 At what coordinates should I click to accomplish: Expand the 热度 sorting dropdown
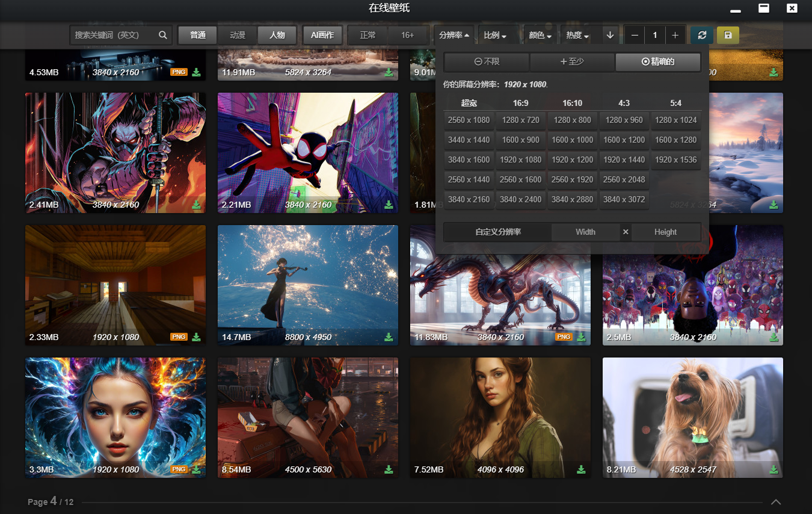[577, 36]
